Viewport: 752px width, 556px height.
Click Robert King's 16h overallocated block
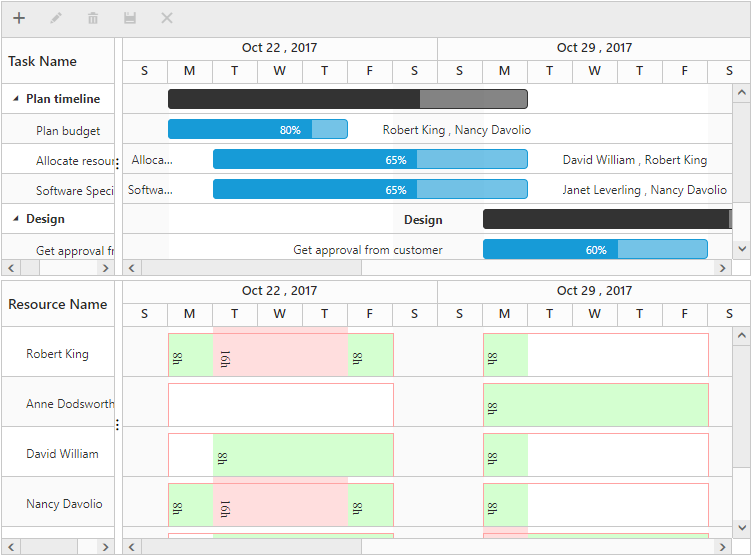[280, 355]
